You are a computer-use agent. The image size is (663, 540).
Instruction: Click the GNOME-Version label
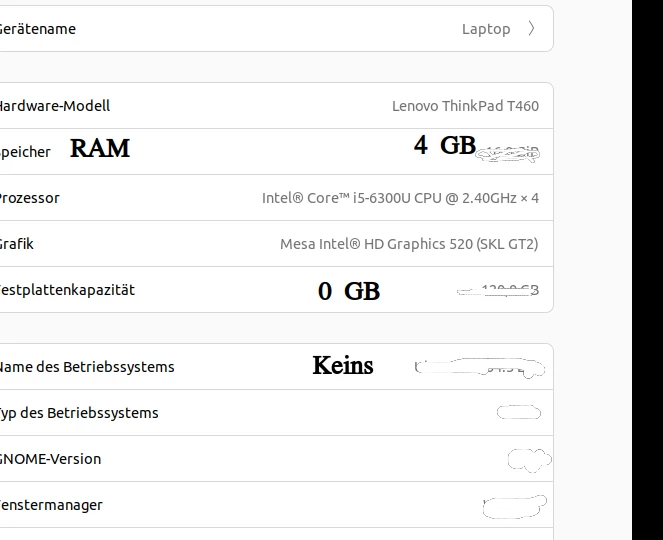[50, 459]
